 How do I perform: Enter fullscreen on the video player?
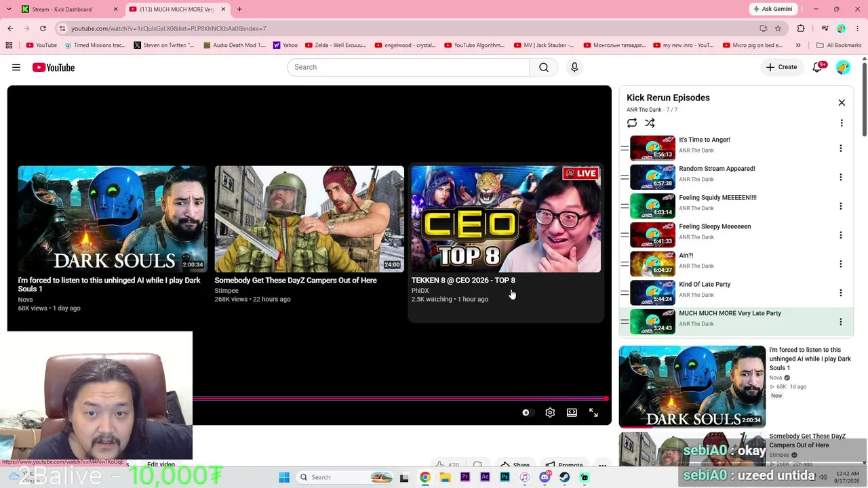(593, 412)
